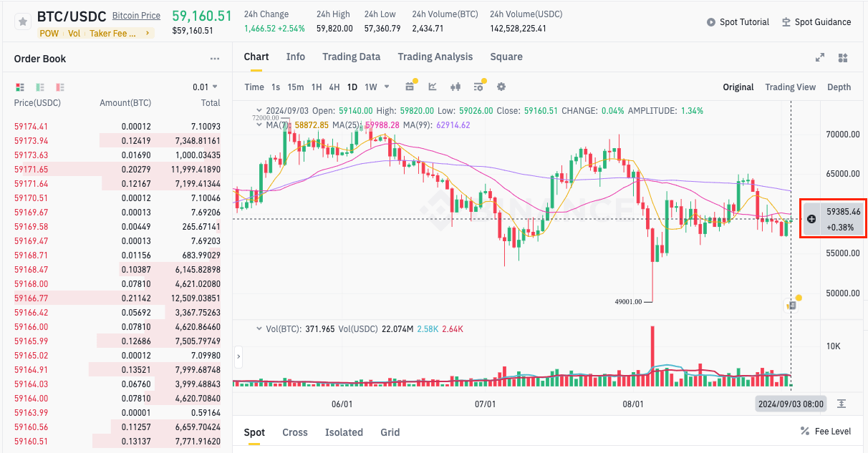The image size is (868, 453).
Task: Show only sell orders in order book
Action: (60, 87)
